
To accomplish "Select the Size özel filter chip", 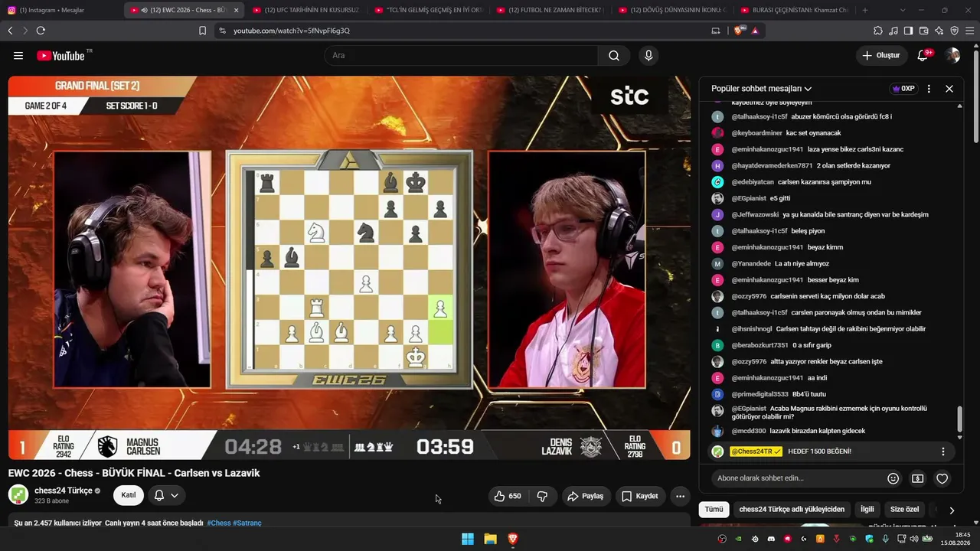I will click(x=904, y=509).
